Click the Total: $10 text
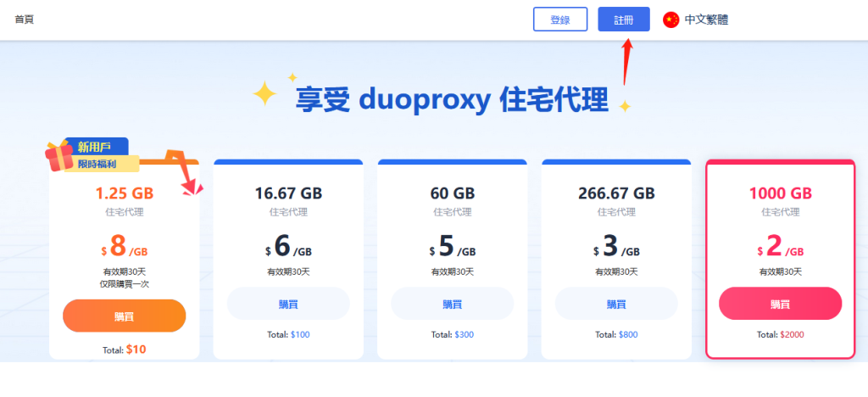The height and width of the screenshot is (397, 868). coord(124,349)
